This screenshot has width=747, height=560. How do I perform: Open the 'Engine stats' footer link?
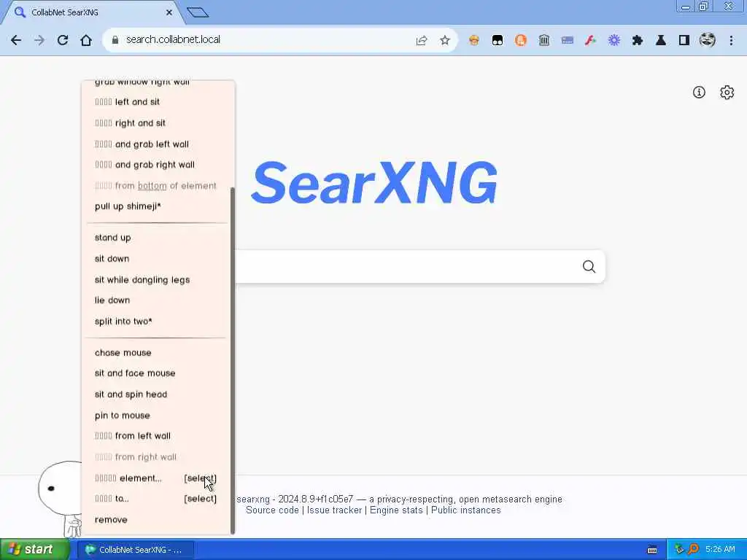coord(396,510)
